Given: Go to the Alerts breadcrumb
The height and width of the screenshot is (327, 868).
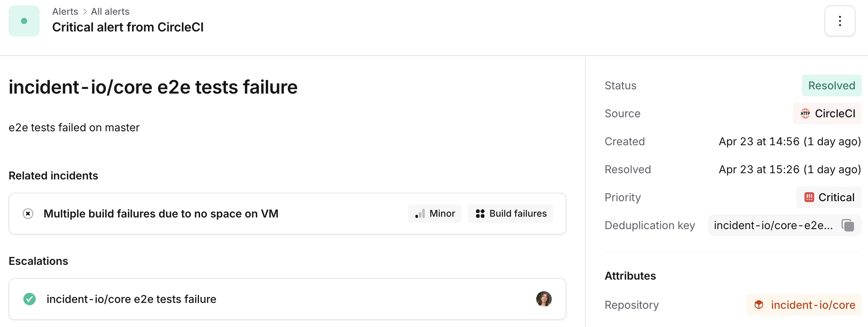Looking at the screenshot, I should [x=65, y=11].
